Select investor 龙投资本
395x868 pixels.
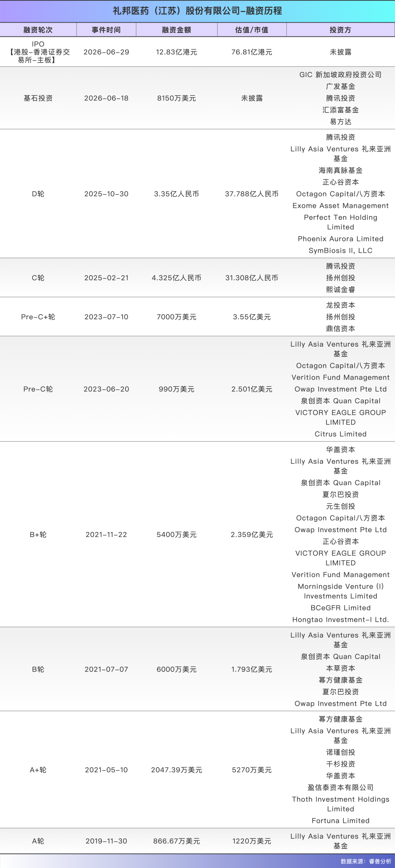[341, 305]
